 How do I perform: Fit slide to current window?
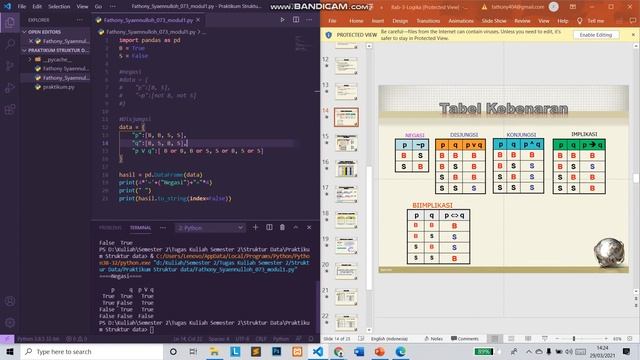pyautogui.click(x=630, y=339)
